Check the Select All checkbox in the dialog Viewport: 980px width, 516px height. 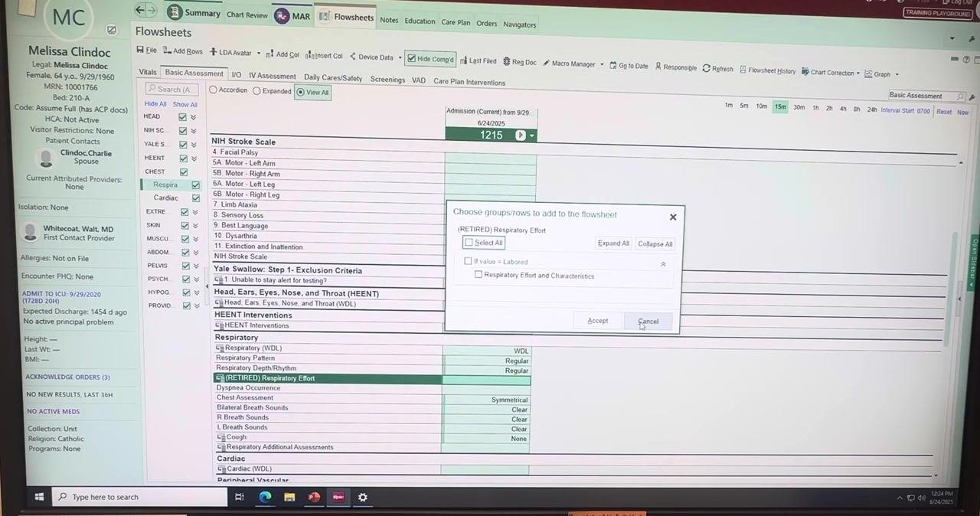[469, 242]
